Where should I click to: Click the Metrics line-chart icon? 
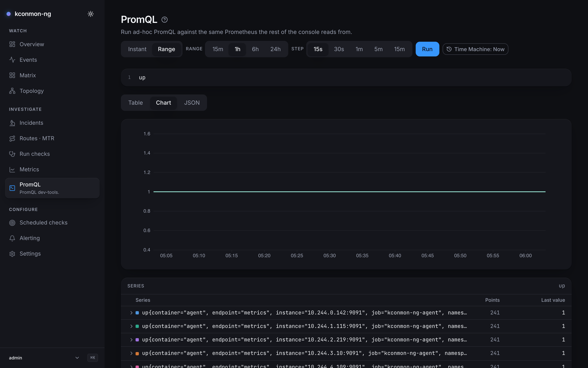pyautogui.click(x=12, y=170)
